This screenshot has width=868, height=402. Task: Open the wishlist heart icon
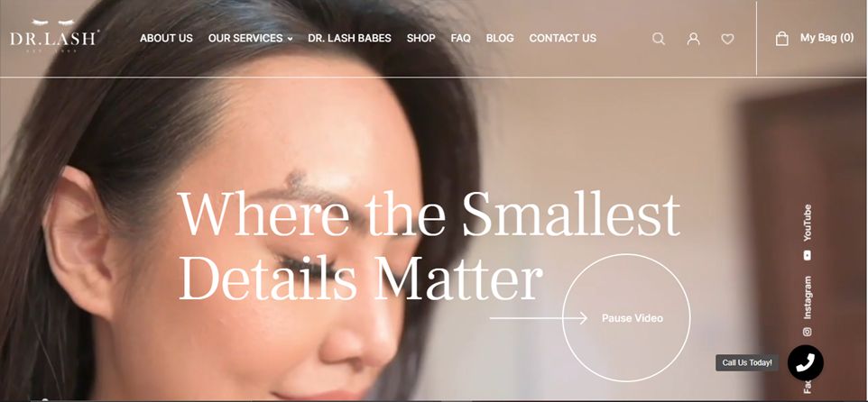(727, 39)
